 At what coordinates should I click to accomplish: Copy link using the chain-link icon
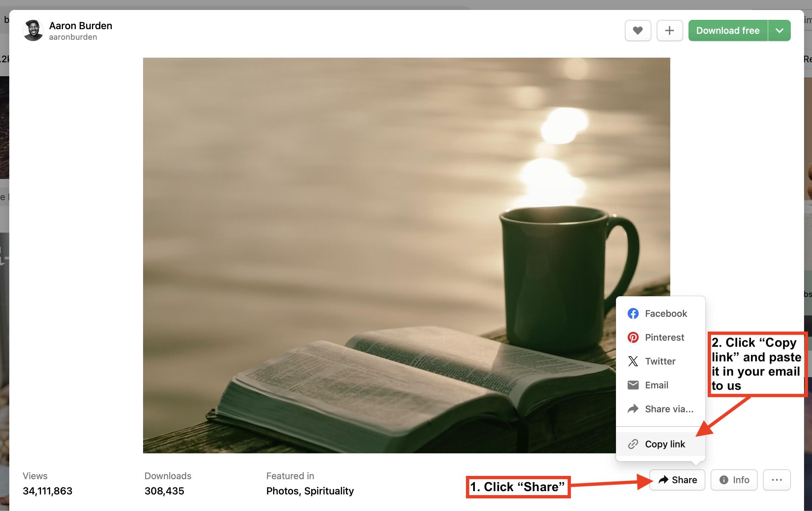[x=633, y=444]
